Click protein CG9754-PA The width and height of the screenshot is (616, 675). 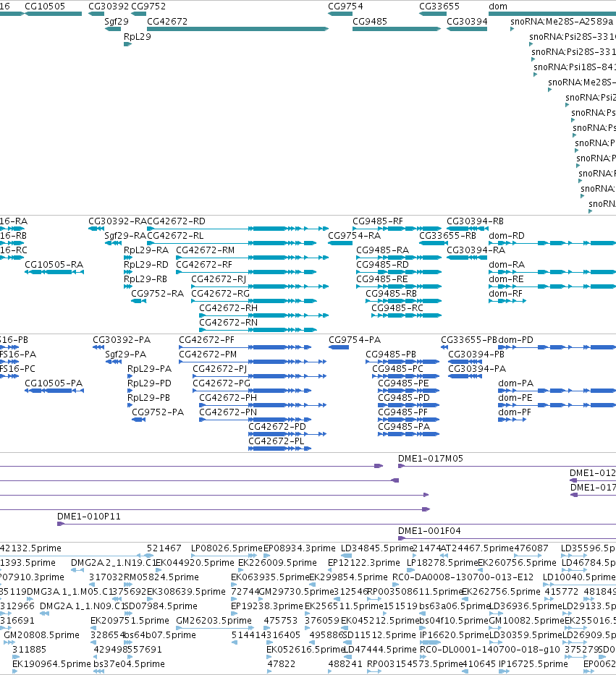point(339,347)
